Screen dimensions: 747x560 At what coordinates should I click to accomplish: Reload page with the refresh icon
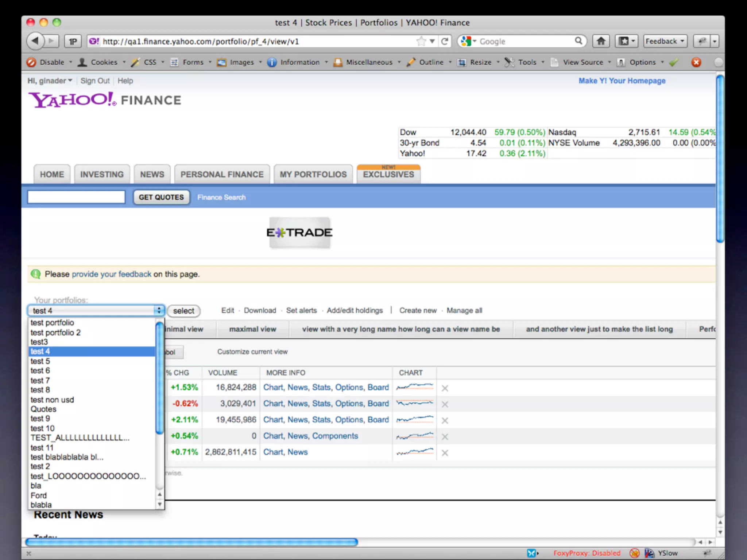(444, 41)
